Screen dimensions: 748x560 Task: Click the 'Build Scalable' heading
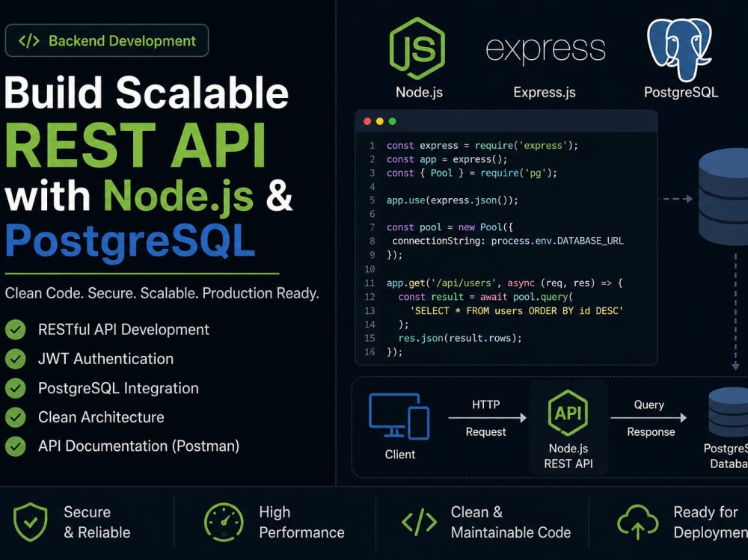[x=147, y=93]
